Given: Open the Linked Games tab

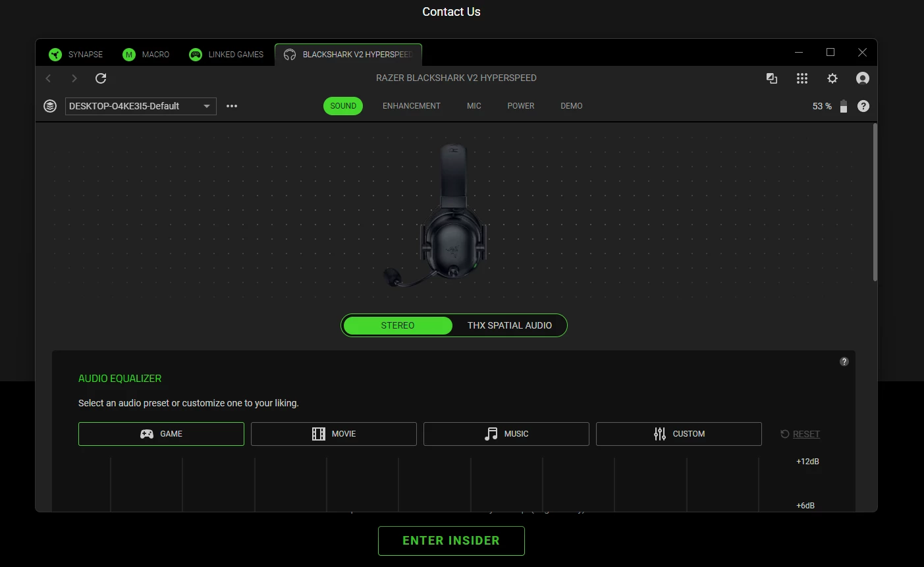Looking at the screenshot, I should click(x=226, y=55).
